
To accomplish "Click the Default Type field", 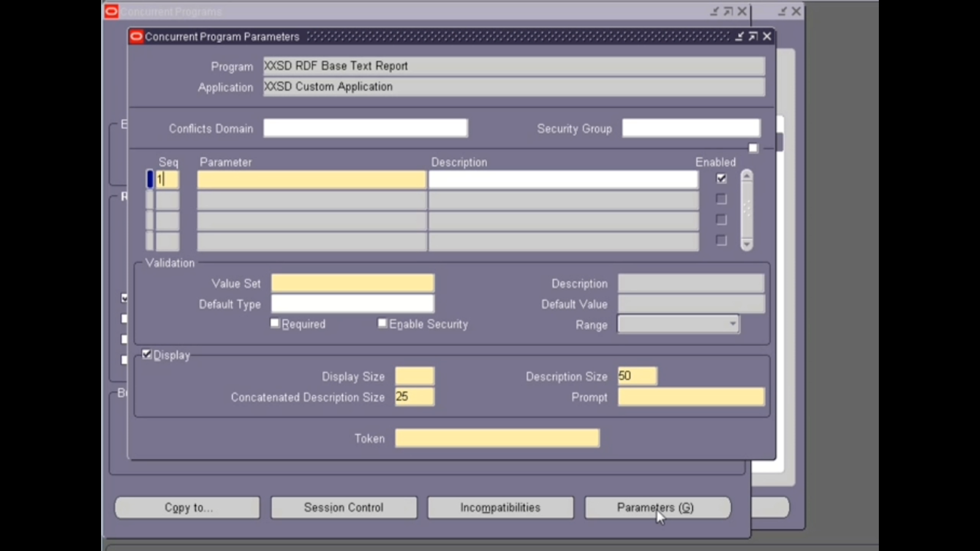I will click(352, 304).
